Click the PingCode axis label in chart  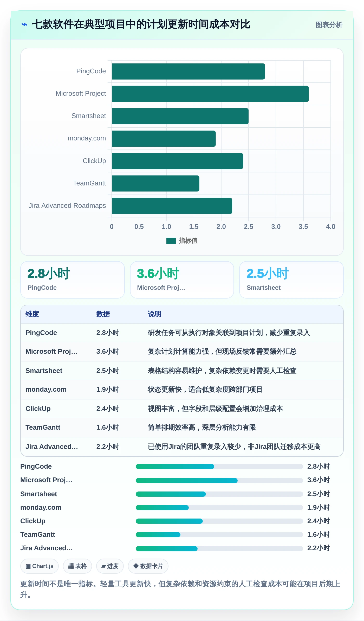point(91,71)
